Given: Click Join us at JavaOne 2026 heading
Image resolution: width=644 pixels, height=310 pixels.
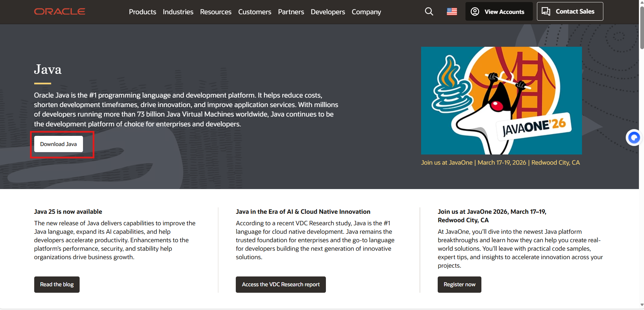Looking at the screenshot, I should coord(492,216).
